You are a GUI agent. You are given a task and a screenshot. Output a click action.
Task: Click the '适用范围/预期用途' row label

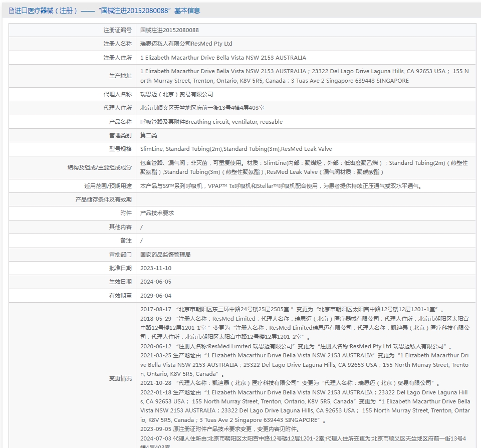tap(108, 186)
